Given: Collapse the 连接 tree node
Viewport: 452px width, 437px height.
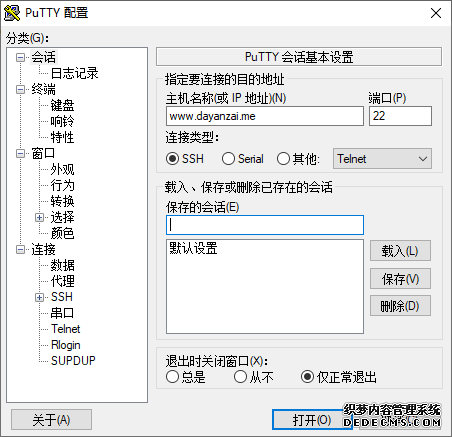Looking at the screenshot, I should click(x=21, y=250).
